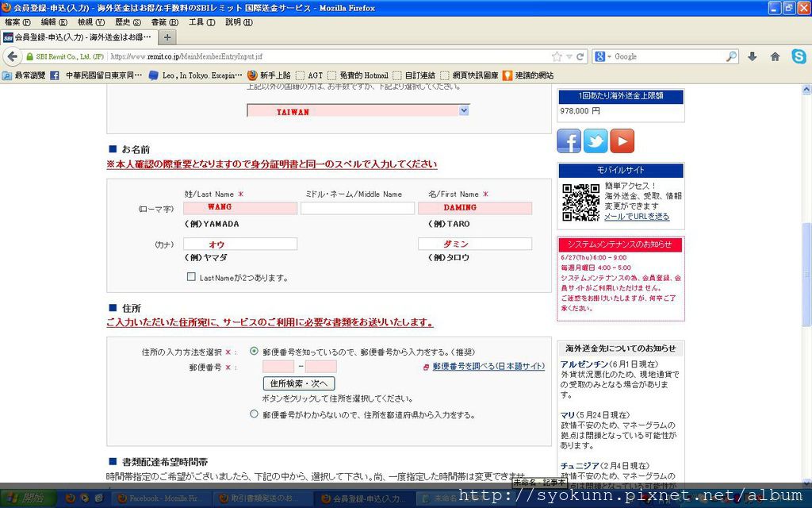
Task: Open the 歷史 menu
Action: [x=128, y=22]
